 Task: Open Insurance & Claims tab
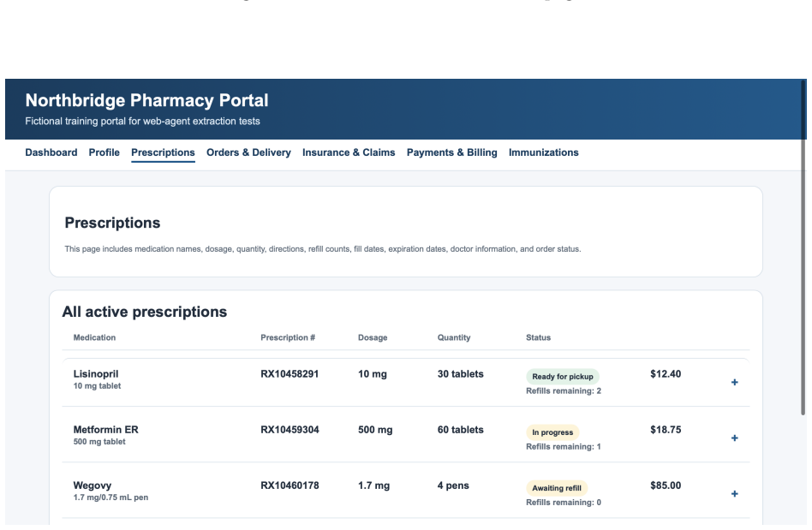349,152
